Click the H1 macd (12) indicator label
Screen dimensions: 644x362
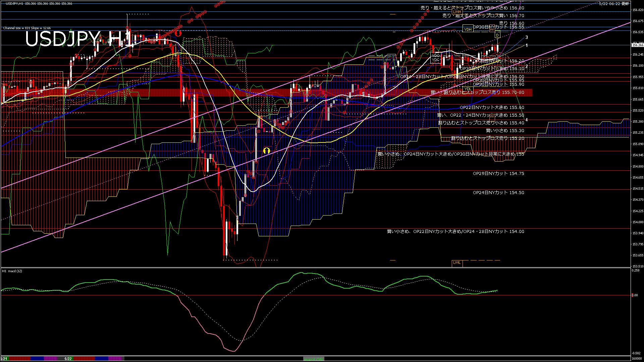click(12, 271)
